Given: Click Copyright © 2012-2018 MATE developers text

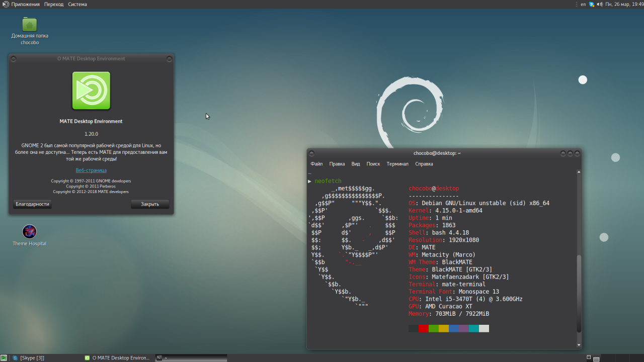Looking at the screenshot, I should (91, 192).
